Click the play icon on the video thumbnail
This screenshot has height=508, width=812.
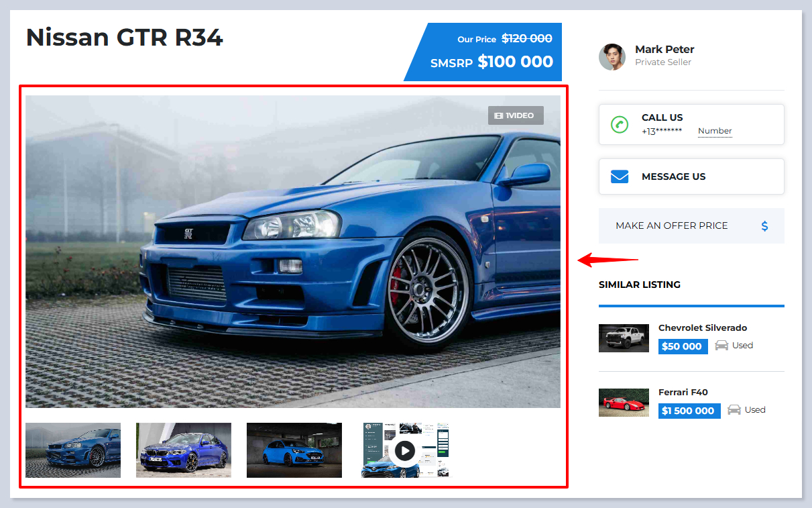point(404,450)
